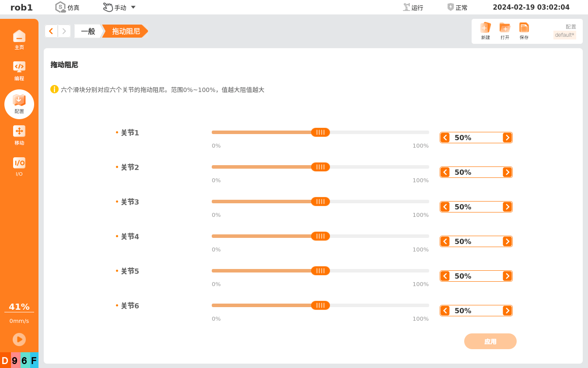Open the 手动 manual mode dropdown

point(119,7)
